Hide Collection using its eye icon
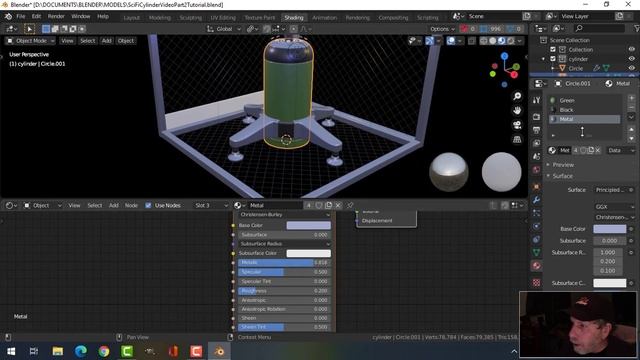640x360 pixels. click(632, 49)
